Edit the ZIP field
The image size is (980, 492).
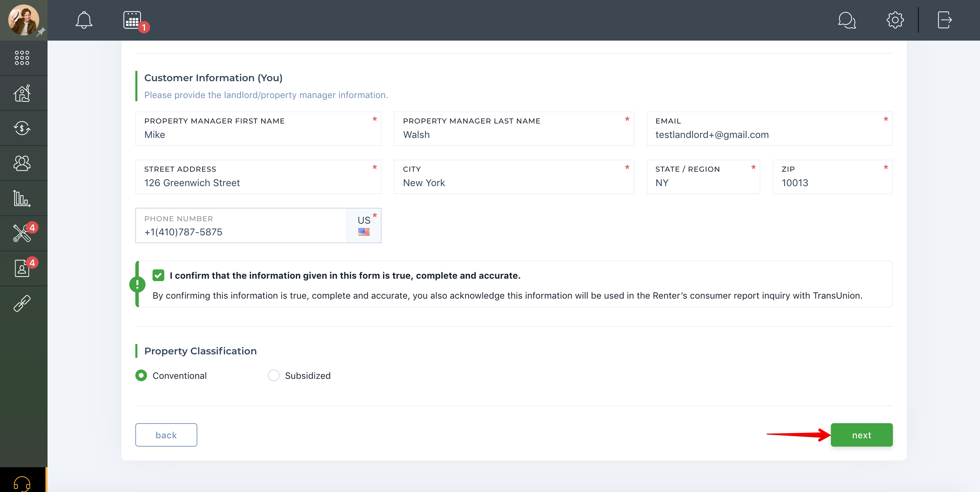(832, 177)
